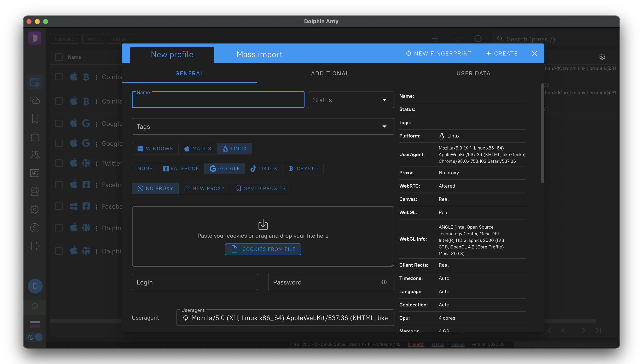Switch to the Mass import tab
643x364 pixels.
click(x=259, y=54)
